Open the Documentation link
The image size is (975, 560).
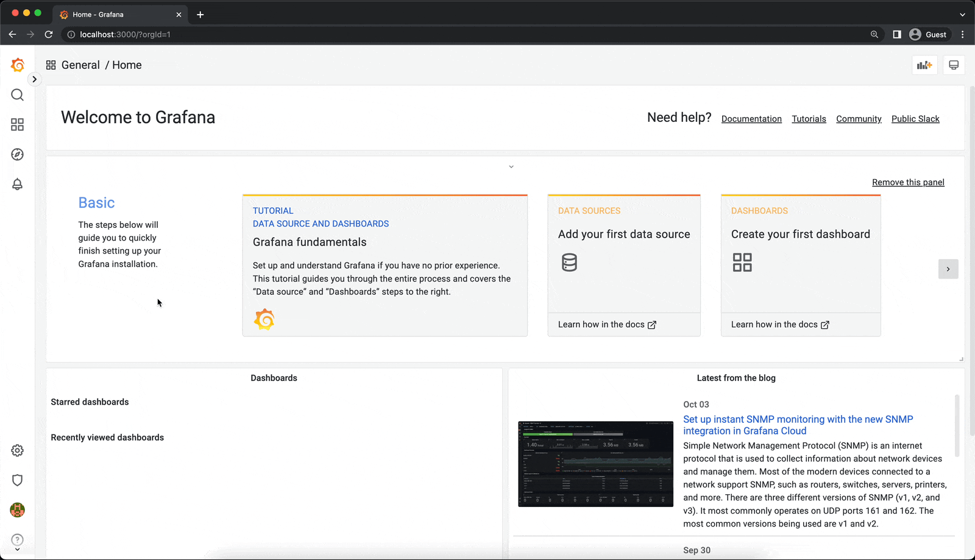[751, 118]
